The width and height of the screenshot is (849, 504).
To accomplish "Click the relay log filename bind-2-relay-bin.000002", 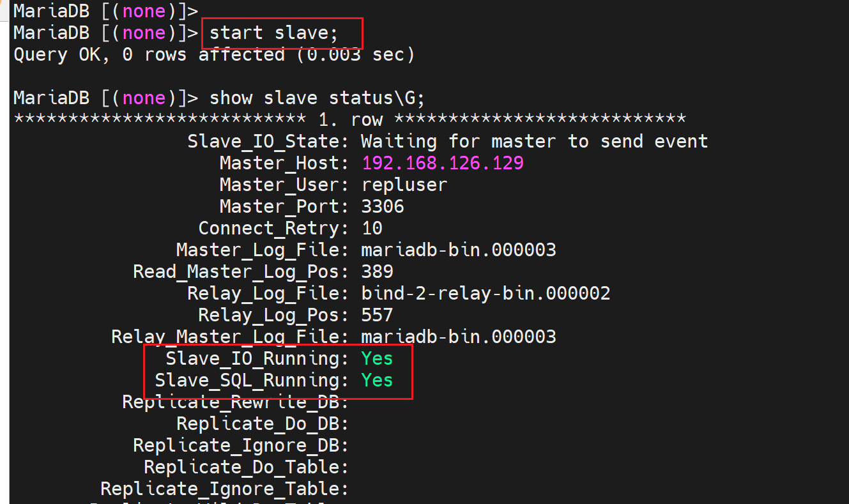I will coord(486,293).
